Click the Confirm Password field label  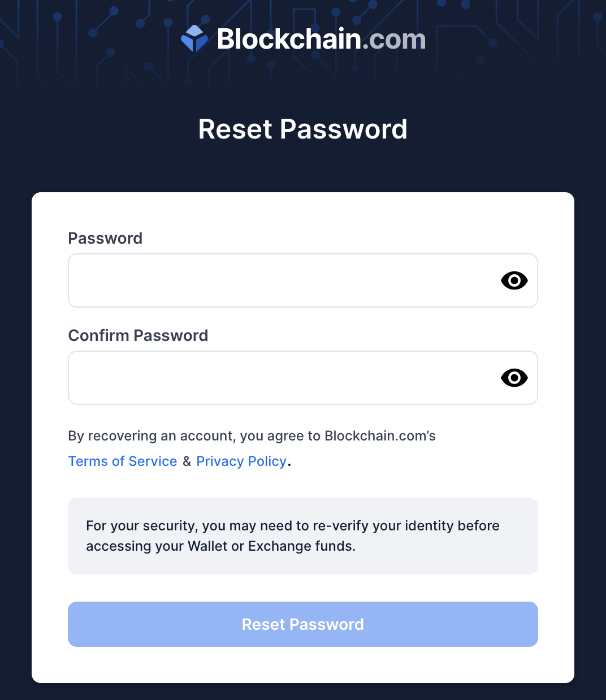coord(138,335)
